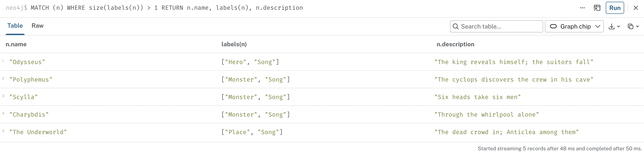Open the three-dots more options menu
This screenshot has height=154, width=644.
click(582, 8)
